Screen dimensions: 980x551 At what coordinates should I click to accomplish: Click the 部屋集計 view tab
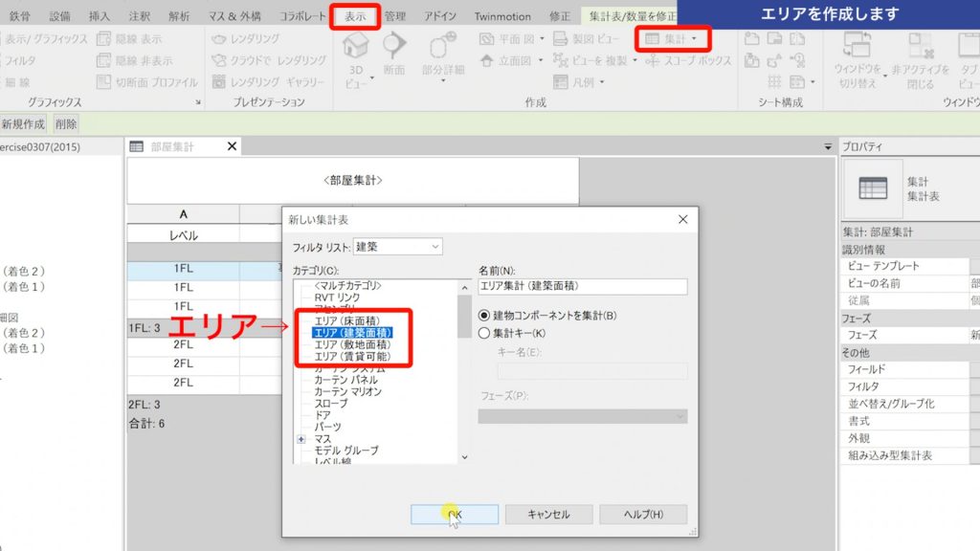(173, 146)
